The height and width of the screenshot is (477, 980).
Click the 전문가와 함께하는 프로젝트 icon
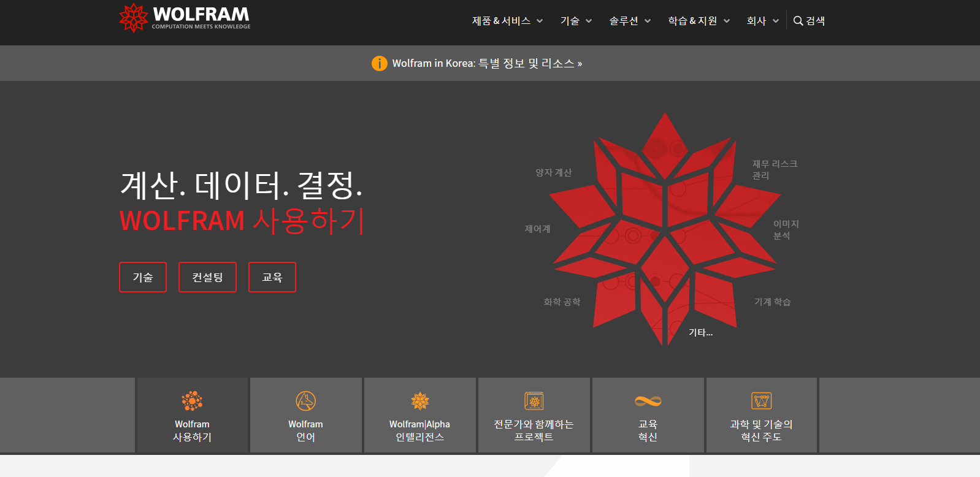click(534, 401)
